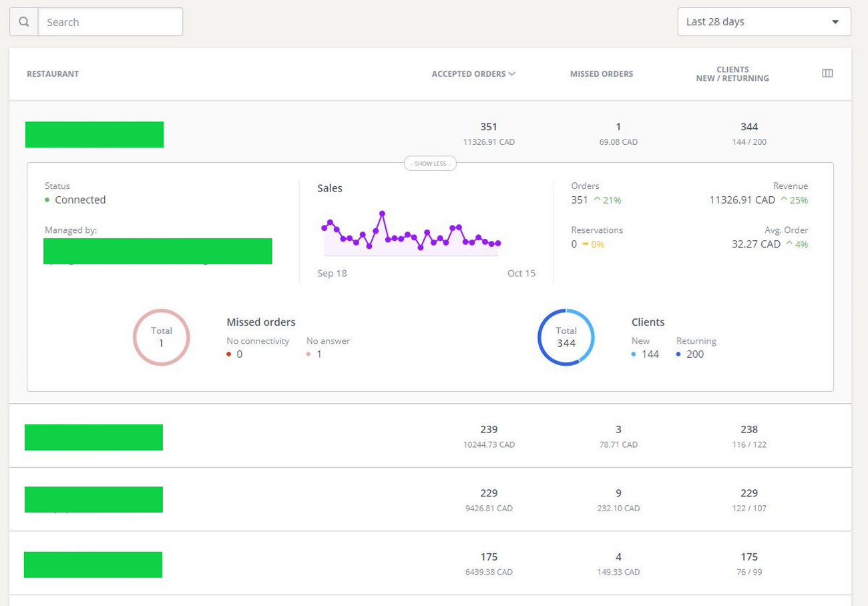This screenshot has width=868, height=606.
Task: Click the Reservations 0% change indicator
Action: (x=594, y=244)
